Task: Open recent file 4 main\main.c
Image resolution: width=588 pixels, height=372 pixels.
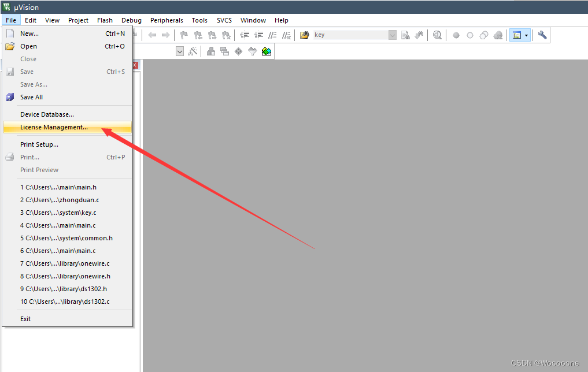Action: point(68,225)
